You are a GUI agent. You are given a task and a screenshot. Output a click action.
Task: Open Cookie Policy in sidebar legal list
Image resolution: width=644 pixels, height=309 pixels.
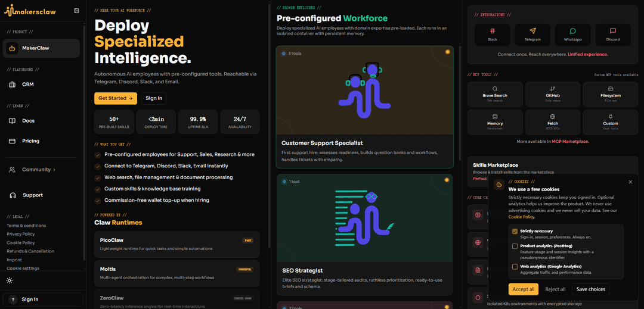(x=20, y=242)
